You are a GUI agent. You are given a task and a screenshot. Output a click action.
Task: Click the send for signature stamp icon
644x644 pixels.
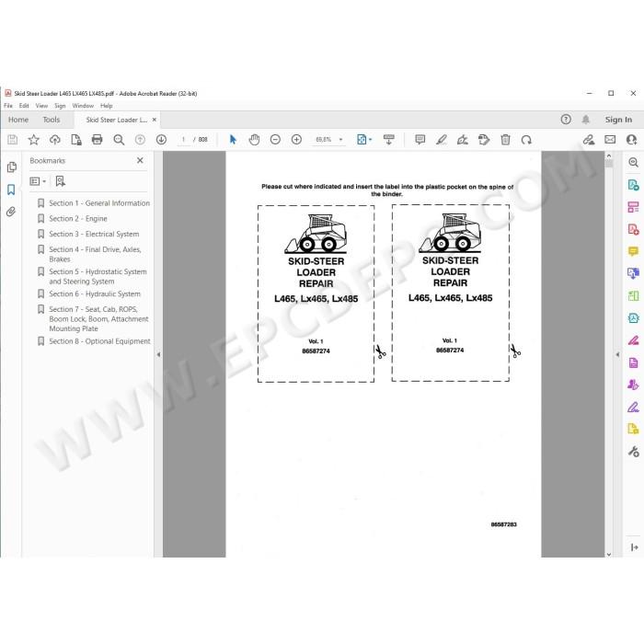click(484, 140)
